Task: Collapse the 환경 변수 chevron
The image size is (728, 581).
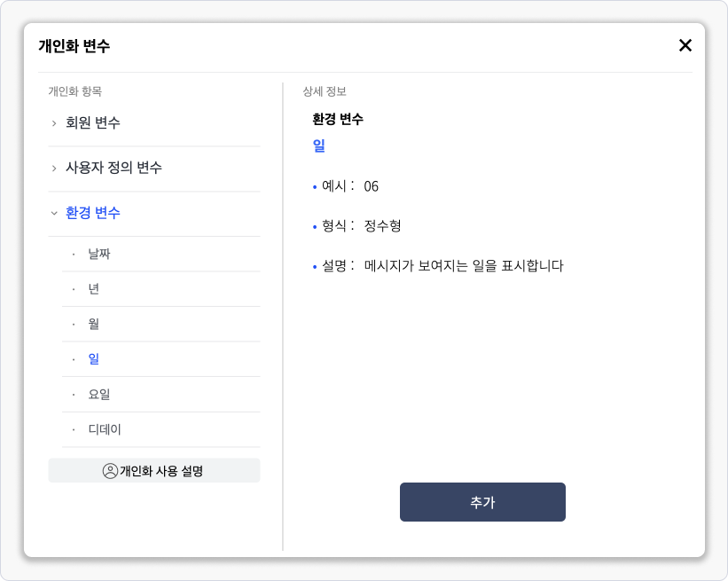Action: (54, 213)
